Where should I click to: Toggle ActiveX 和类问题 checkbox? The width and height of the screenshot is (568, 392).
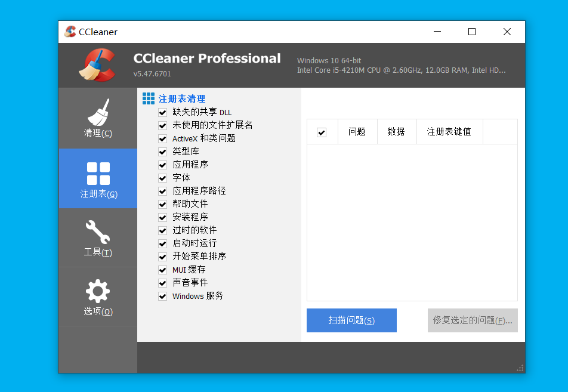163,139
